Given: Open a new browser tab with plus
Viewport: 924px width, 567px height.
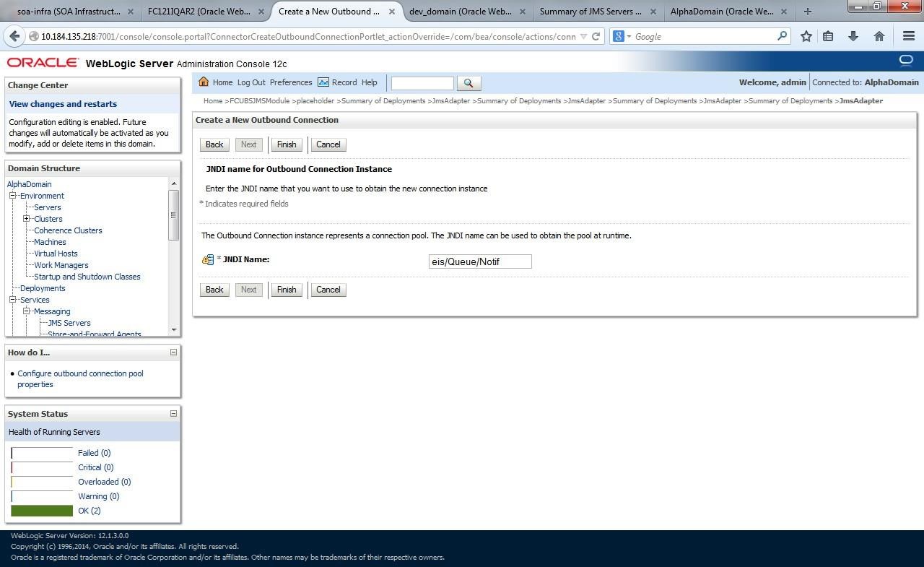Looking at the screenshot, I should (808, 11).
